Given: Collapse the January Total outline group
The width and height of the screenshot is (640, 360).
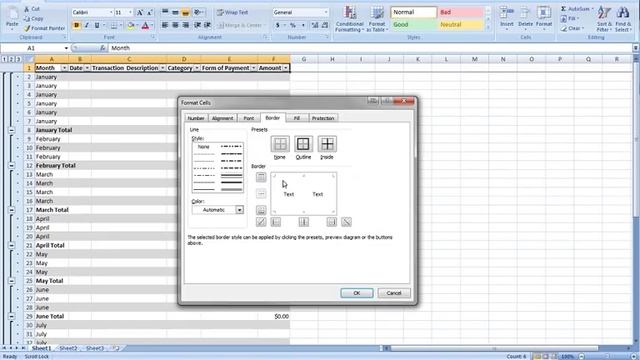Looking at the screenshot, I should [11, 130].
